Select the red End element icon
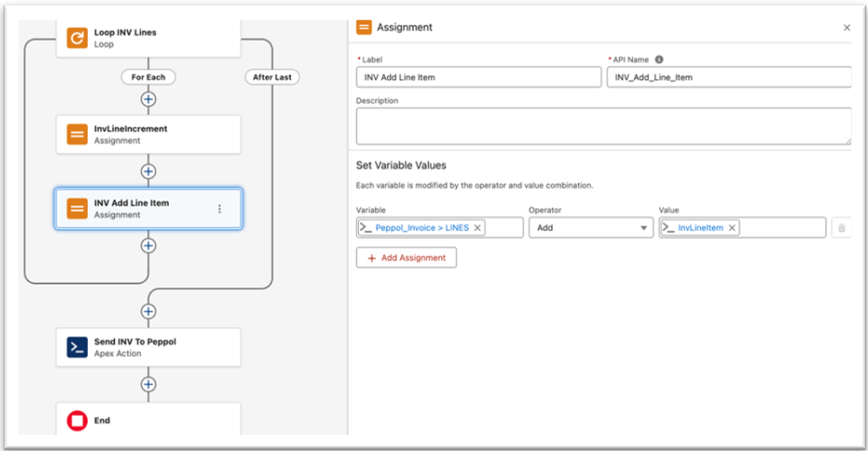Viewport: 868px width, 451px height. pos(76,420)
